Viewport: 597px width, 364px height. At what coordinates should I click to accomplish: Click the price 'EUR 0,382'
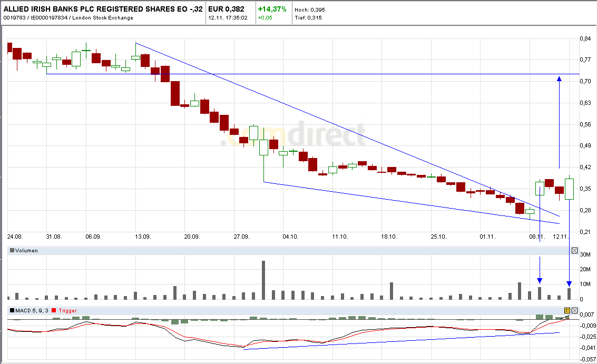coord(226,9)
